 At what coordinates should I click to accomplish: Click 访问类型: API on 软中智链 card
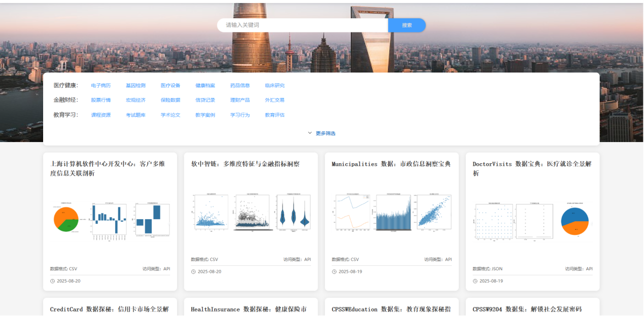point(297,259)
